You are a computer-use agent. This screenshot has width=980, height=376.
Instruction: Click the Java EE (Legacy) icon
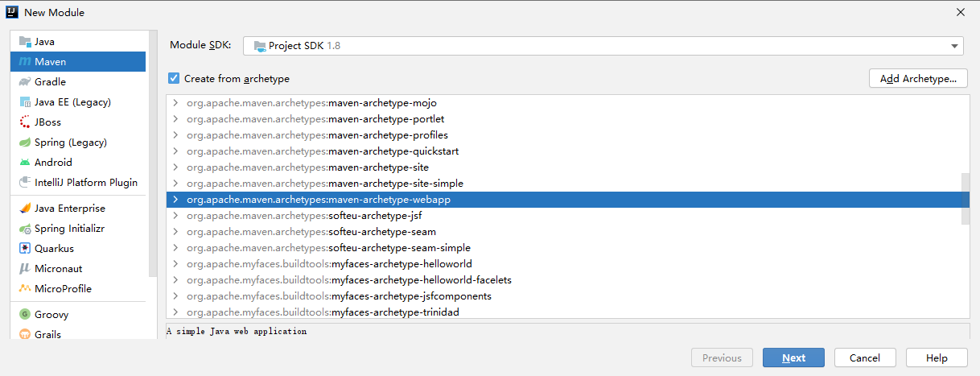(25, 102)
